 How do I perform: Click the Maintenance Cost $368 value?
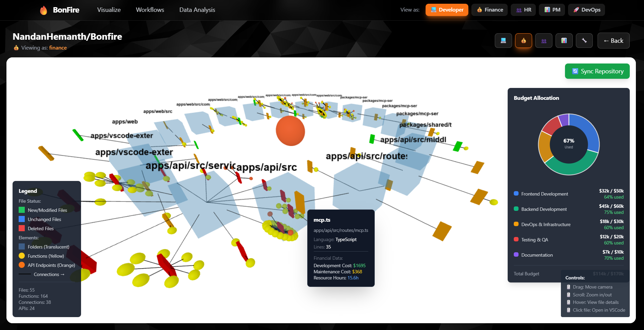(357, 272)
